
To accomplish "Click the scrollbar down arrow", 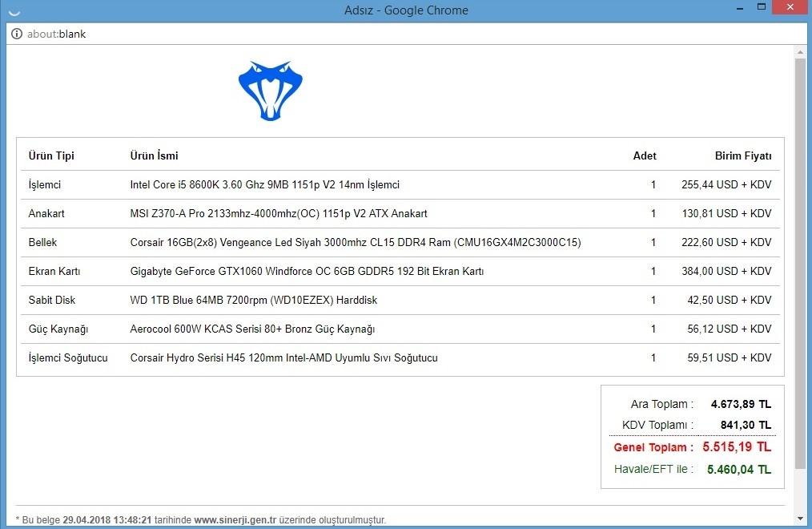I will [800, 519].
